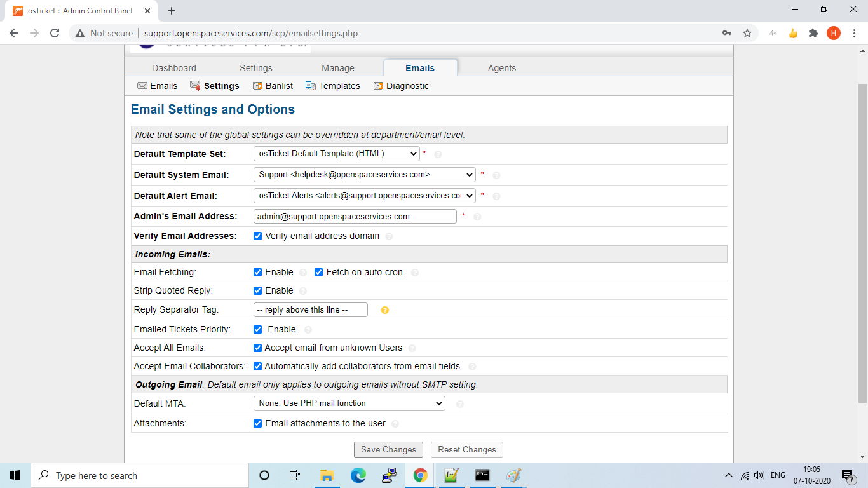Open Default Alert Email dropdown

(364, 195)
